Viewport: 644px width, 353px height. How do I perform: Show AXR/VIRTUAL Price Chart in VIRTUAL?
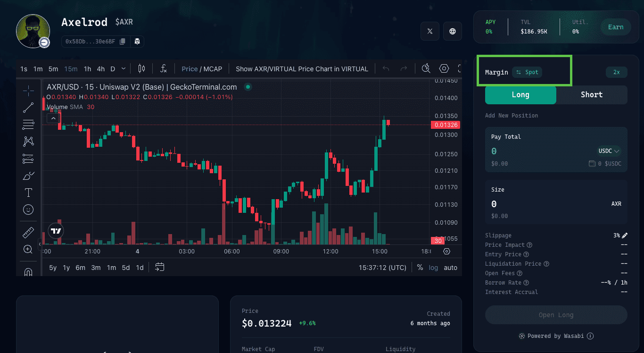(x=302, y=69)
